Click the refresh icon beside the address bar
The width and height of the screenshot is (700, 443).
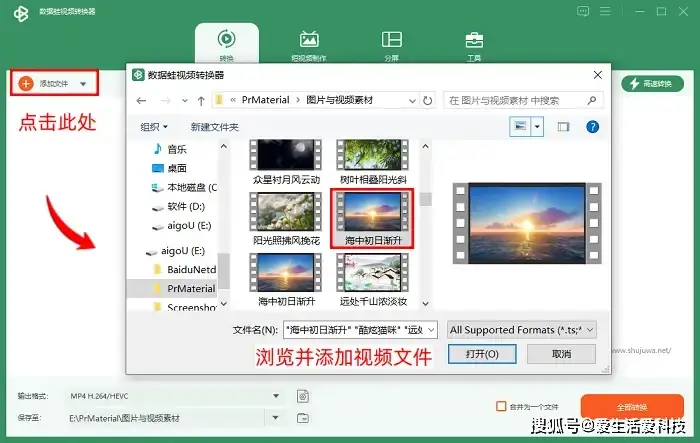click(428, 100)
